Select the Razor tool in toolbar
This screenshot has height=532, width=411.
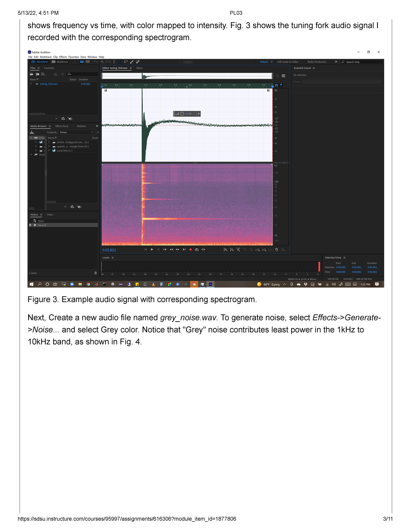102,62
